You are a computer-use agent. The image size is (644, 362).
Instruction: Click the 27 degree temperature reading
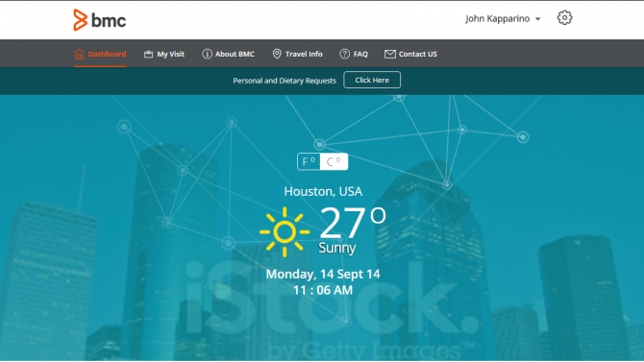(353, 222)
